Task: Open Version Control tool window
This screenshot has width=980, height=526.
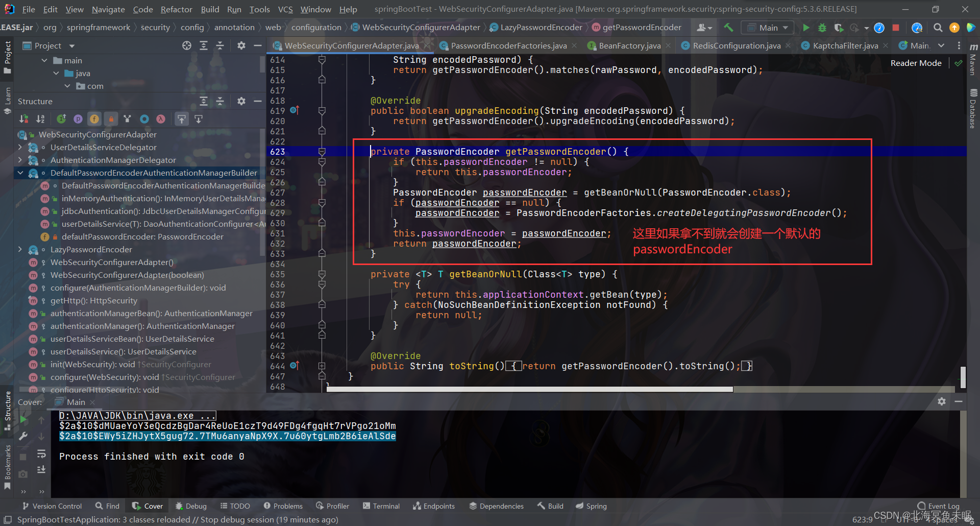Action: pyautogui.click(x=52, y=506)
